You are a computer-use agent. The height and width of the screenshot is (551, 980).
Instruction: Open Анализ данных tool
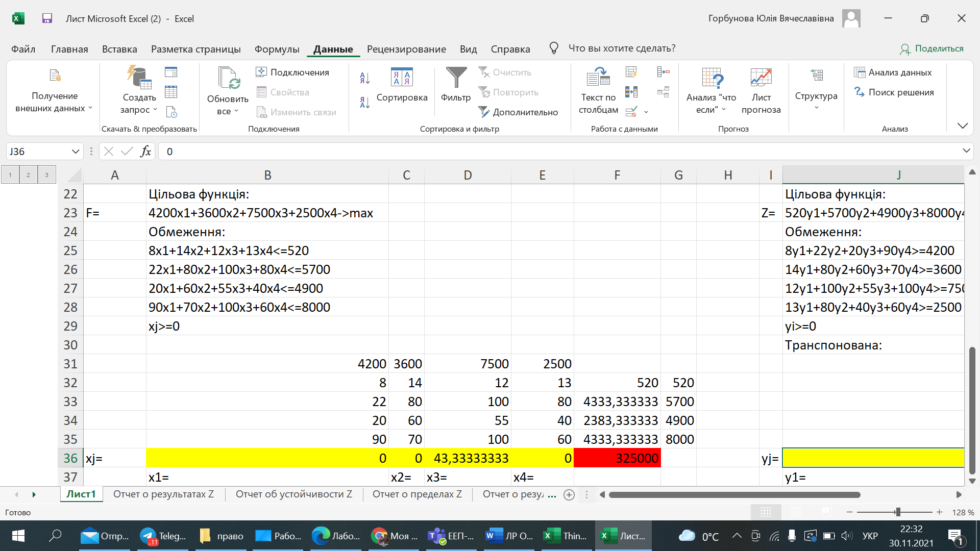click(x=893, y=72)
